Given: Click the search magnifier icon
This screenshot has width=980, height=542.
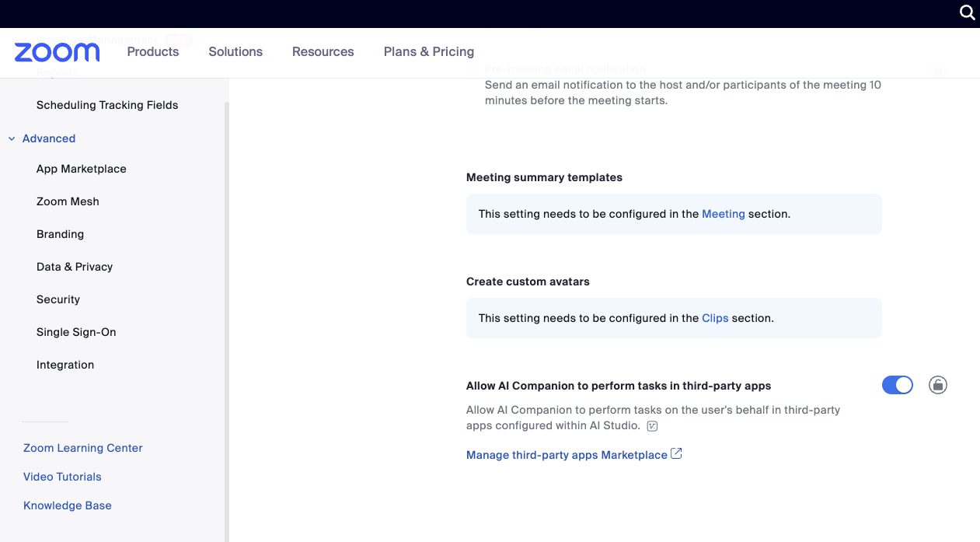Looking at the screenshot, I should [x=967, y=12].
